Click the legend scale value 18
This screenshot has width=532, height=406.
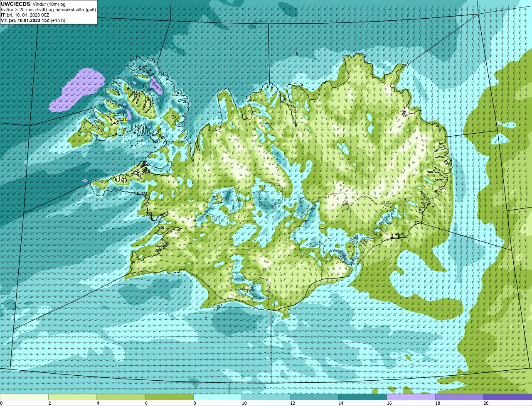click(x=437, y=403)
